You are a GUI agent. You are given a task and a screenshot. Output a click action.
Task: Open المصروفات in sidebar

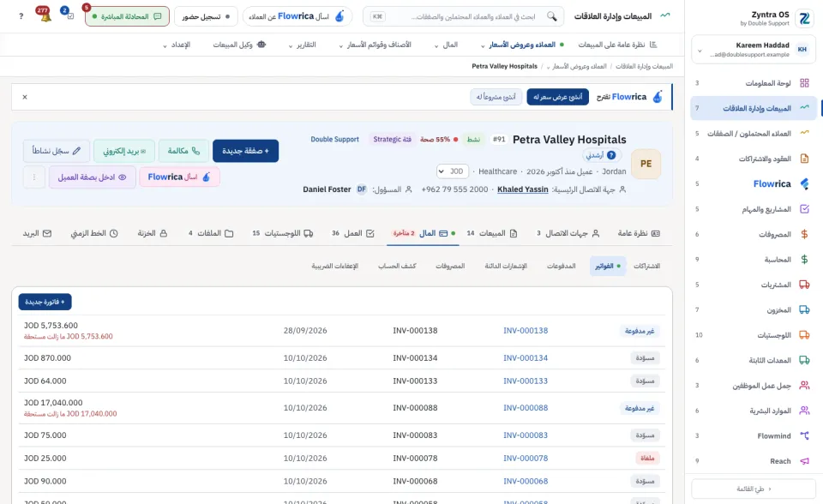coord(754,234)
